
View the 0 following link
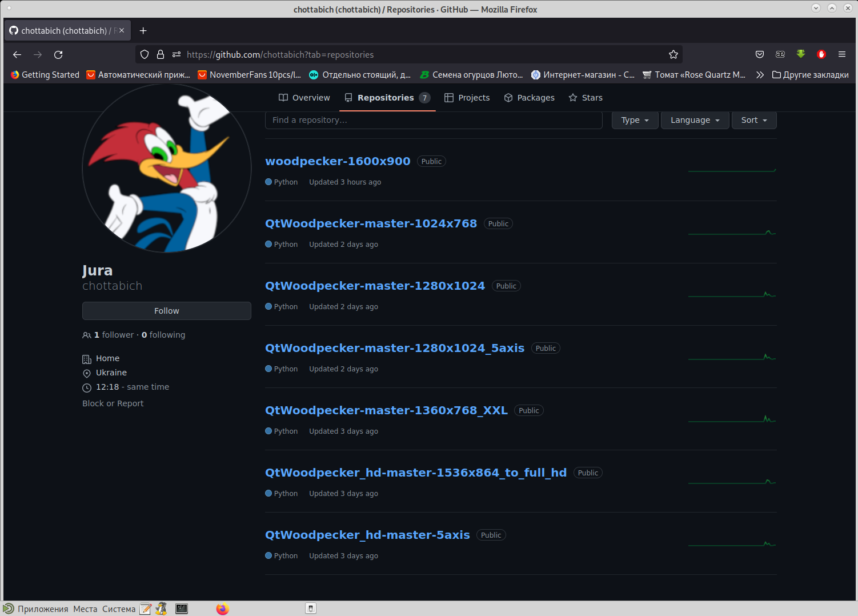[x=163, y=335]
